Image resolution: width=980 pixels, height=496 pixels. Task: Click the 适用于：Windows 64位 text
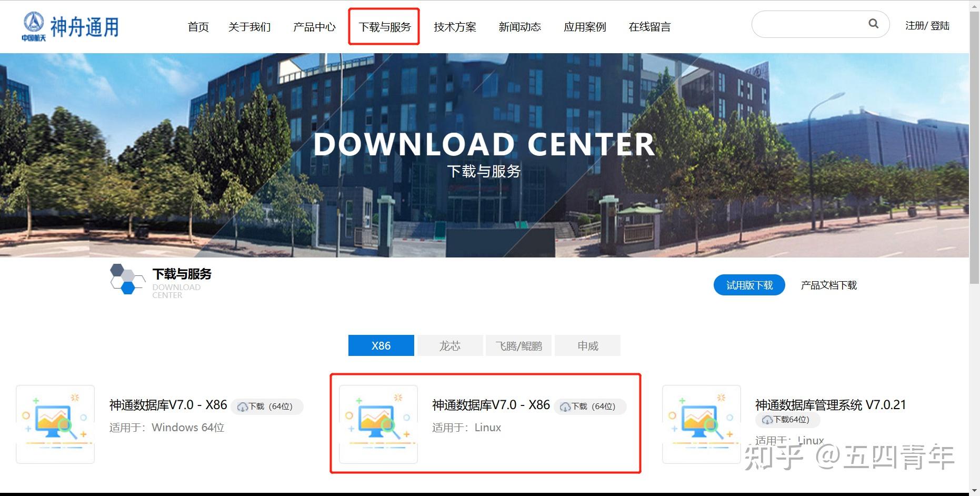pos(167,428)
